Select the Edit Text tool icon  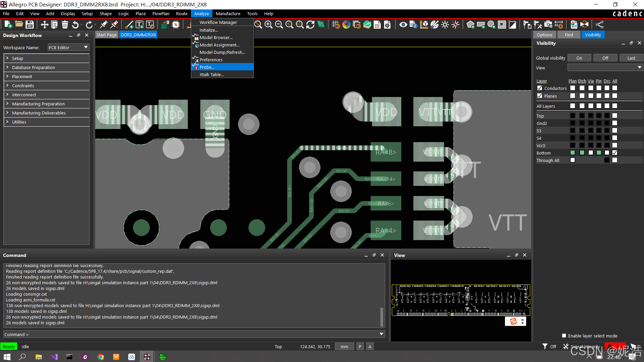pos(150,25)
